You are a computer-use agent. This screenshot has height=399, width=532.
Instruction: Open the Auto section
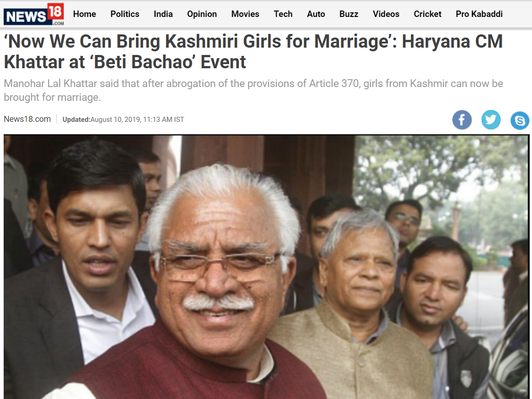[316, 14]
